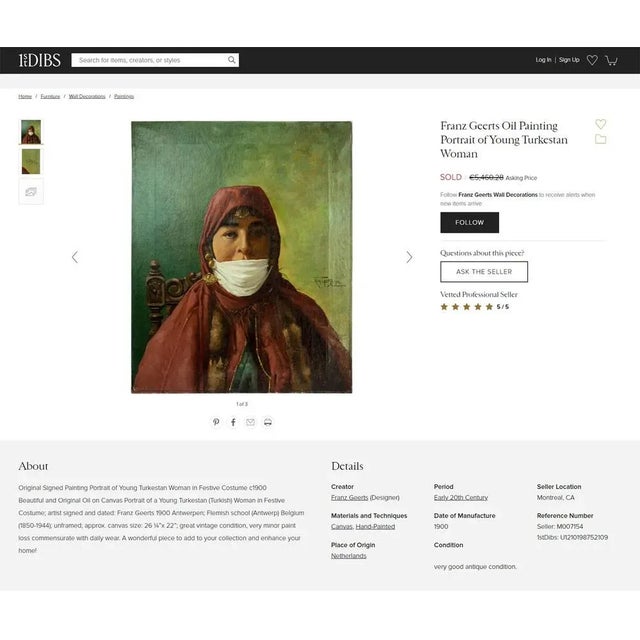Open the third gallery thumbnail
The image size is (640, 640).
point(31,191)
